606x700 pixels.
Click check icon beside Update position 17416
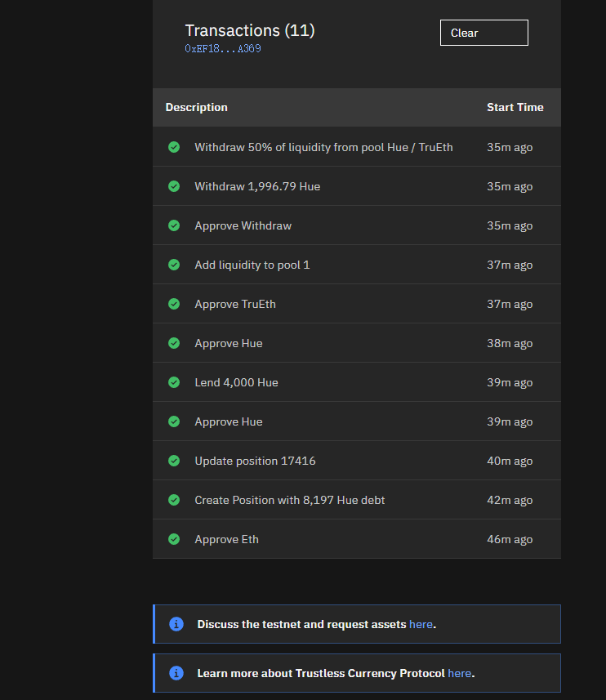(174, 461)
